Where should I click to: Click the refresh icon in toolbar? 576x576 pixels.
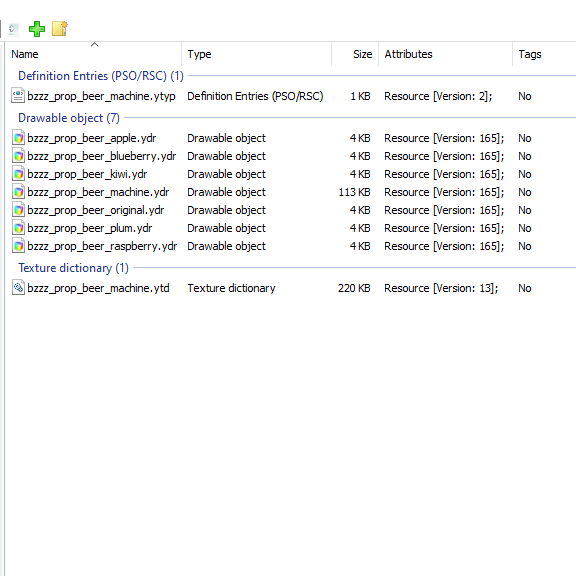13,29
